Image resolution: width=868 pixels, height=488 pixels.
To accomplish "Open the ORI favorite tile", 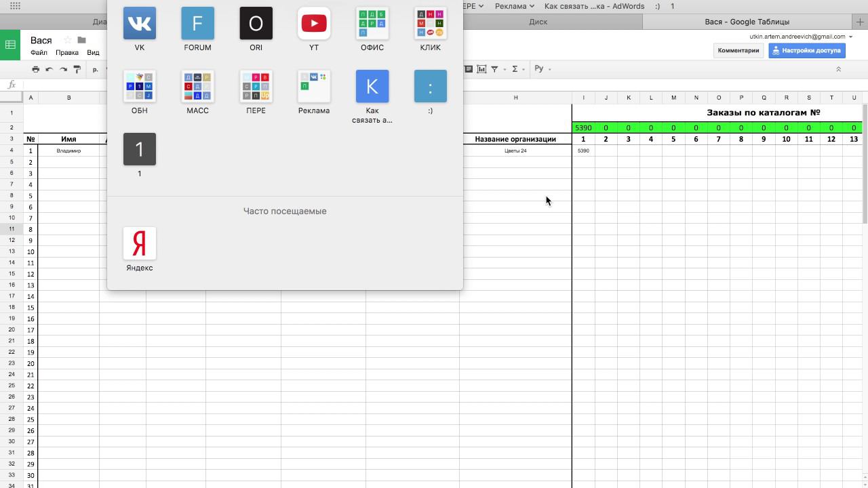I will (256, 24).
